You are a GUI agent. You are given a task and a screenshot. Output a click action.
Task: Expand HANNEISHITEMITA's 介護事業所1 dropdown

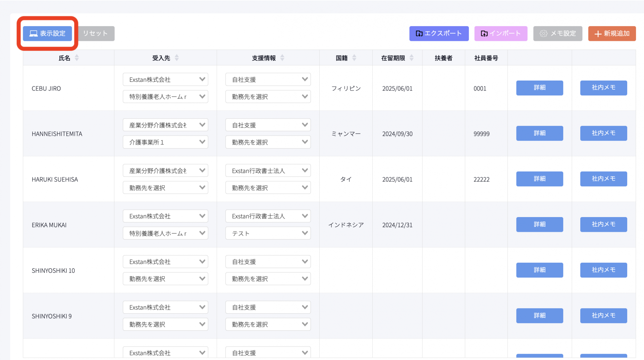point(165,142)
